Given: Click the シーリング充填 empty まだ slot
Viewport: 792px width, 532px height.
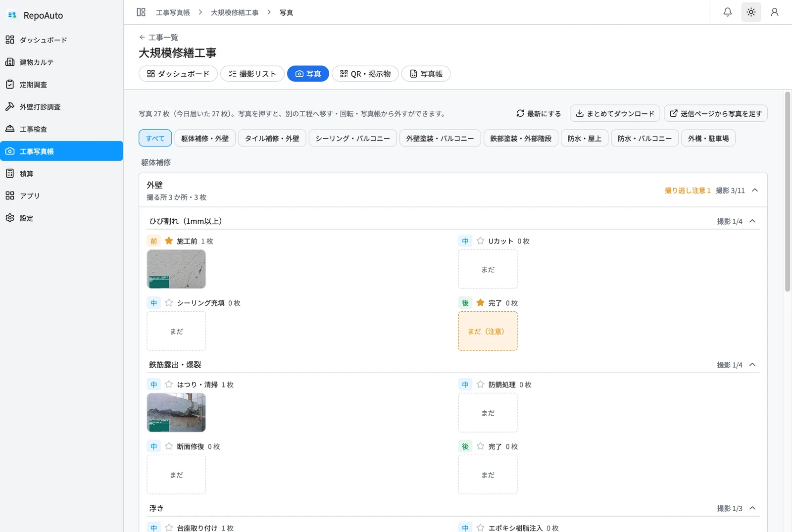Looking at the screenshot, I should coord(176,331).
